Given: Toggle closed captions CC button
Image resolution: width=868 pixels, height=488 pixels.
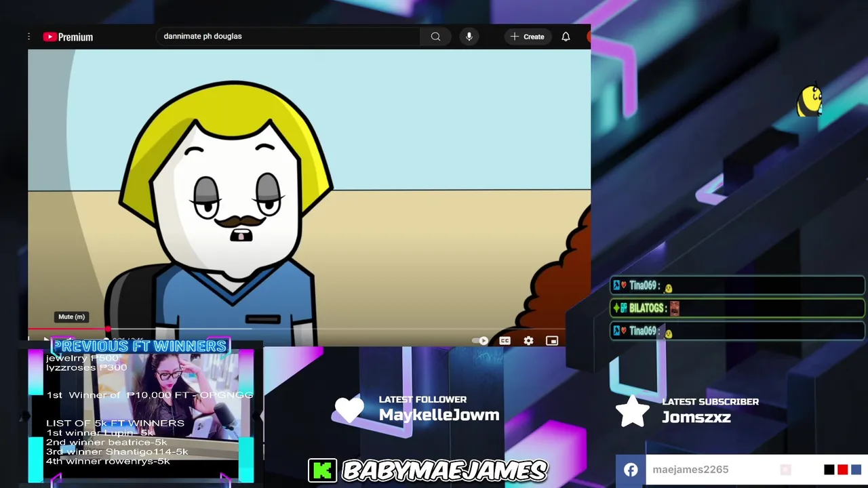Looking at the screenshot, I should 505,341.
